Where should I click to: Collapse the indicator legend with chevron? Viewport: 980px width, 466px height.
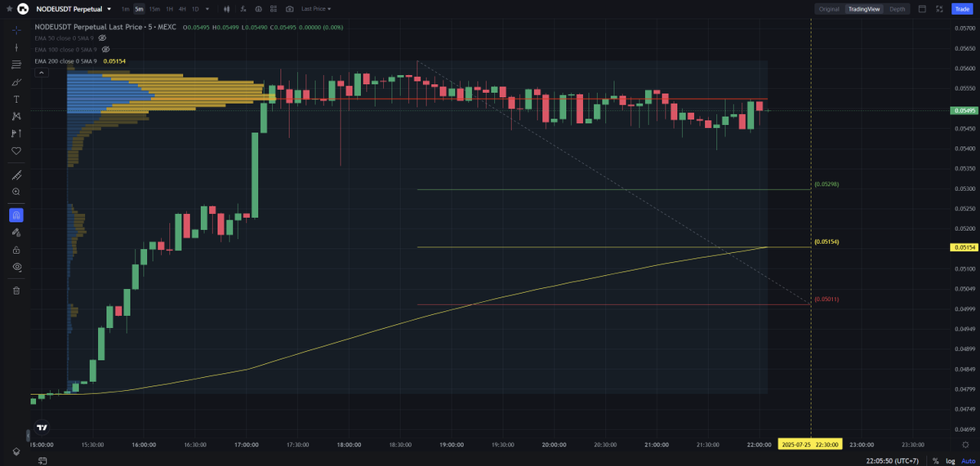[41, 73]
